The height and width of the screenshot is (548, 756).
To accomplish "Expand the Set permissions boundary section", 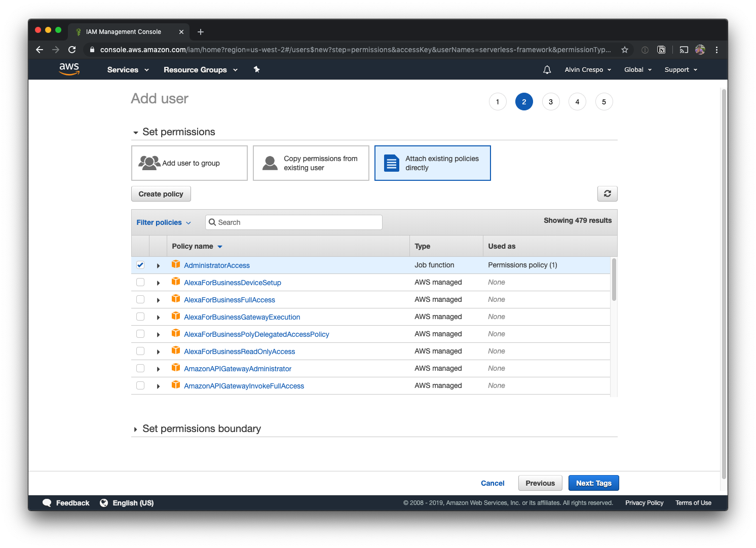I will 136,429.
